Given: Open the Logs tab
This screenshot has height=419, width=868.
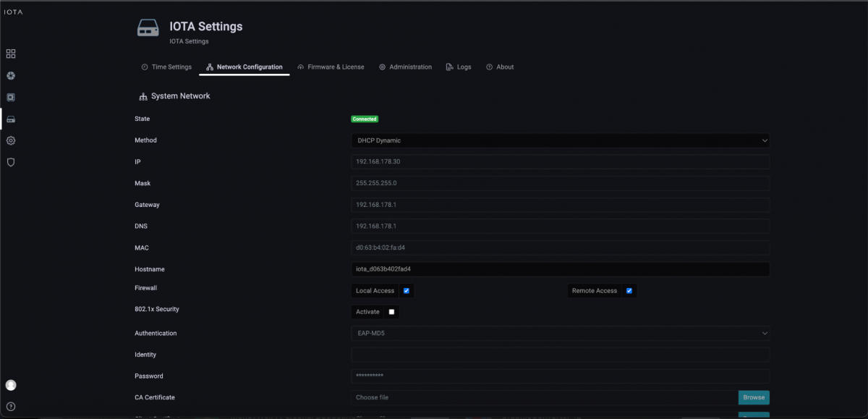Looking at the screenshot, I should [x=459, y=67].
